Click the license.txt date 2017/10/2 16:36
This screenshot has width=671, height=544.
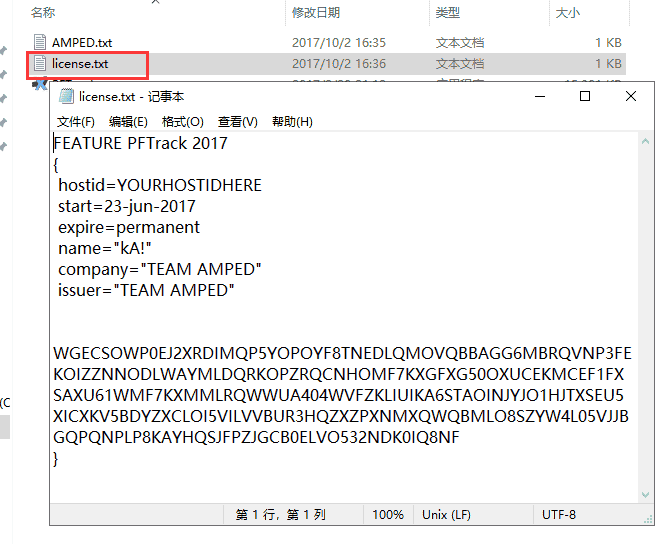click(338, 64)
